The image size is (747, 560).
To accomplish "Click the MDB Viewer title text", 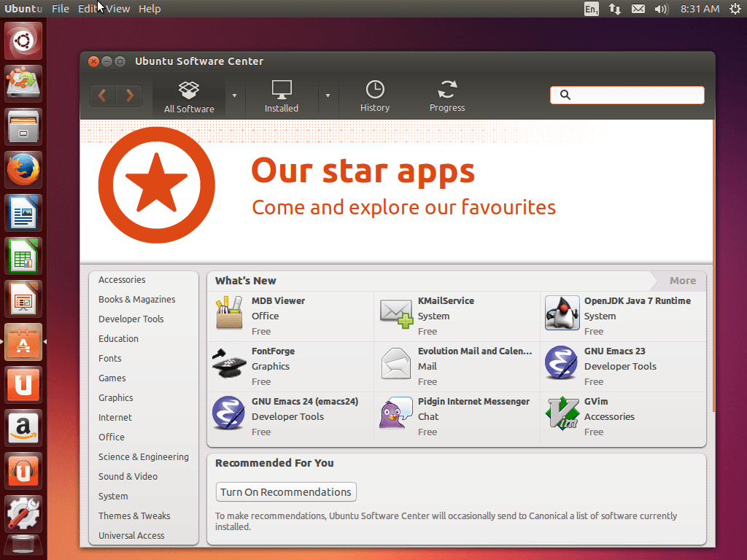I will 278,301.
